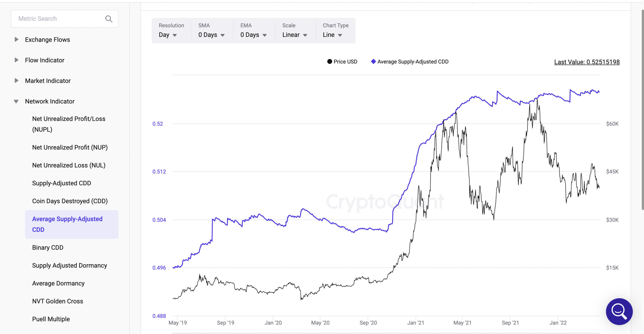This screenshot has width=644, height=334.
Task: Select Net Unrealized Profit (NUP) metric
Action: 70,147
